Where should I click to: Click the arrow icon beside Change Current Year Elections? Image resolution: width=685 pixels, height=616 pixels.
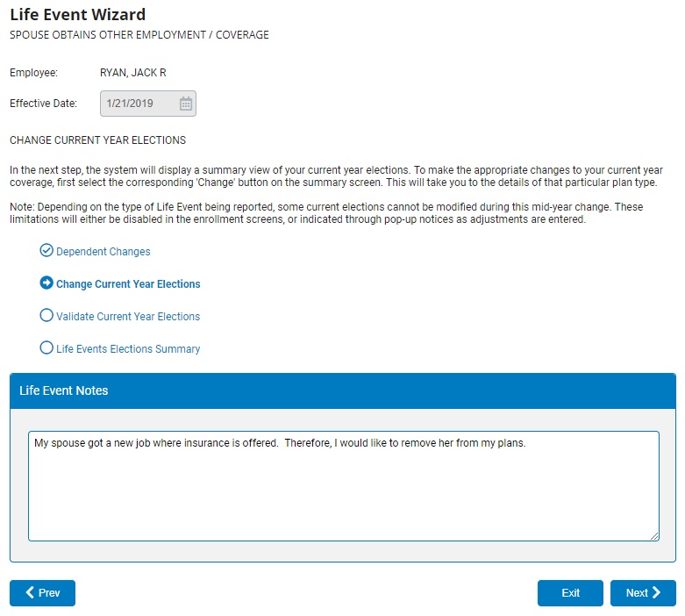pyautogui.click(x=46, y=283)
